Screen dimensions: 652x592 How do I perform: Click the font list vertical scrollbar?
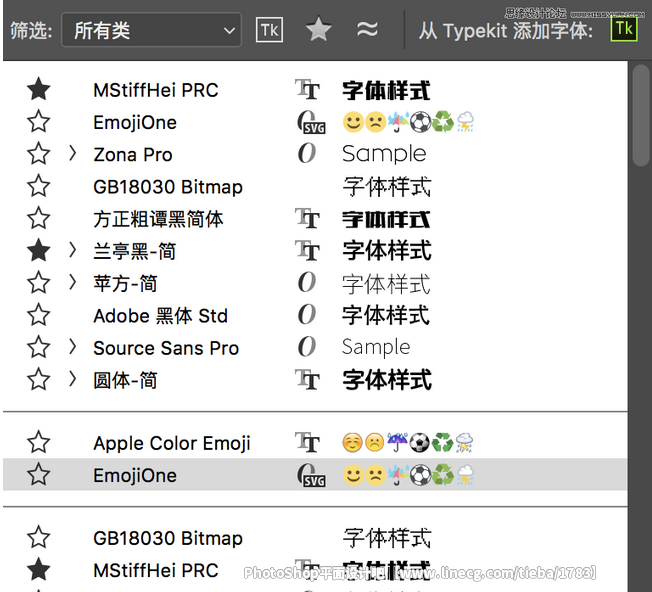point(641,116)
